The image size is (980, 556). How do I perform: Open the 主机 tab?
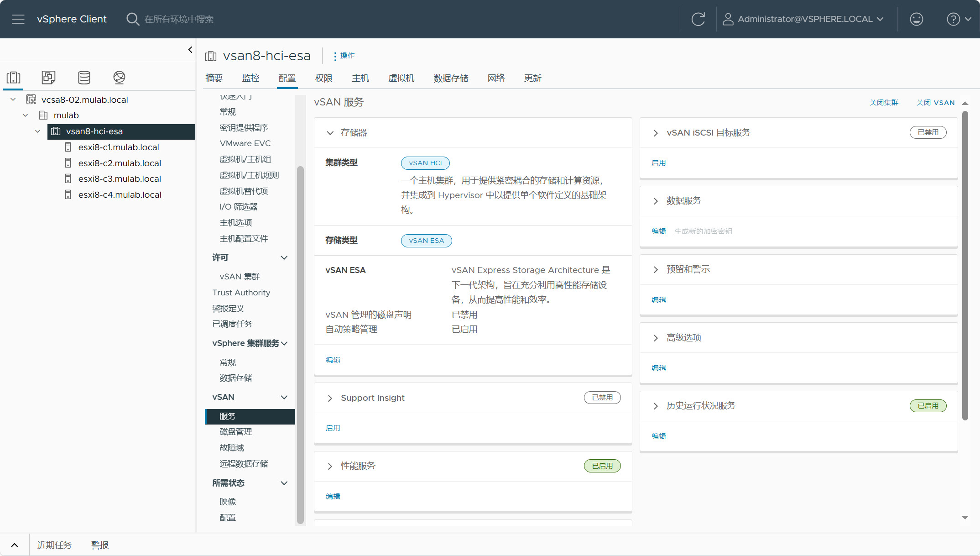pos(360,78)
